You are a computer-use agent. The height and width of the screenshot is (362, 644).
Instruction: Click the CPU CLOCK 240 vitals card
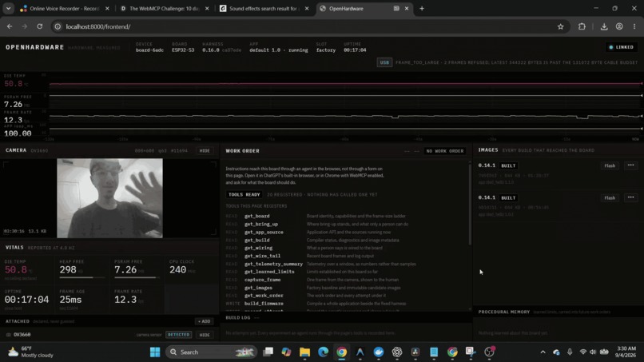191,270
